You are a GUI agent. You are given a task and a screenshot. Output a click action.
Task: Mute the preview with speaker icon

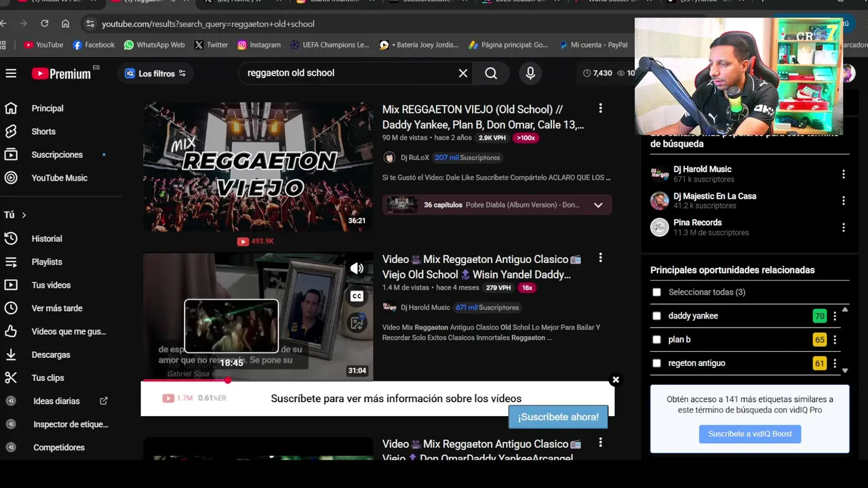[x=357, y=268]
